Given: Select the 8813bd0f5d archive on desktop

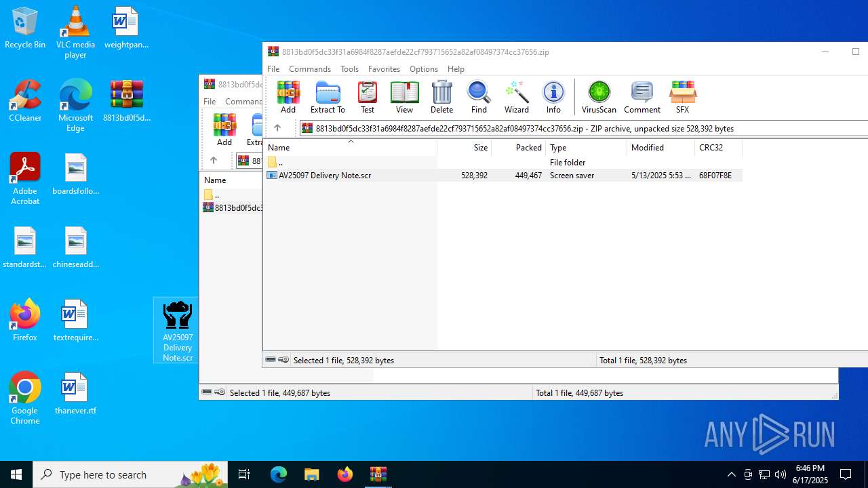Looking at the screenshot, I should [127, 101].
